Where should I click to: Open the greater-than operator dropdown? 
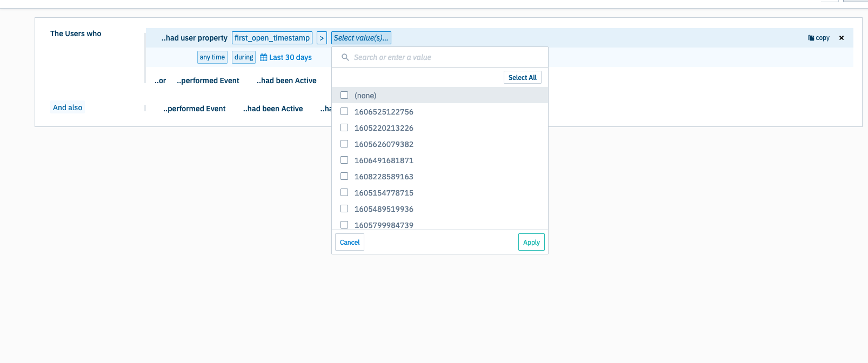click(x=322, y=38)
